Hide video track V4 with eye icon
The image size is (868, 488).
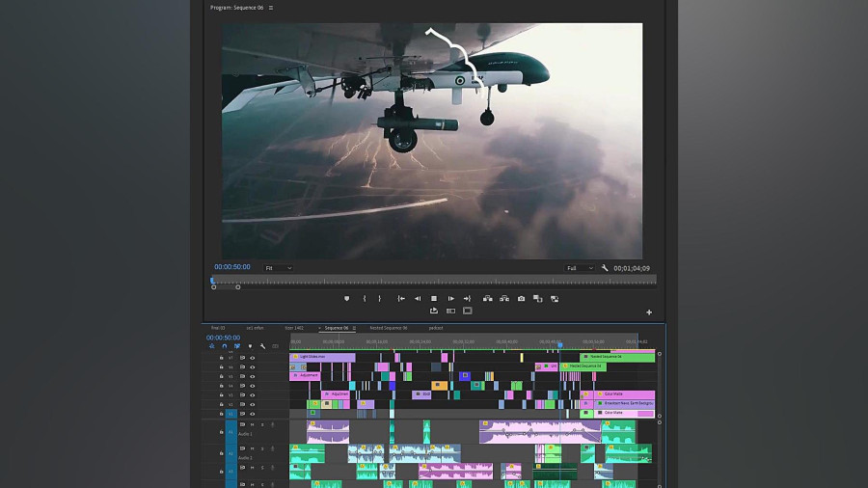click(x=253, y=386)
